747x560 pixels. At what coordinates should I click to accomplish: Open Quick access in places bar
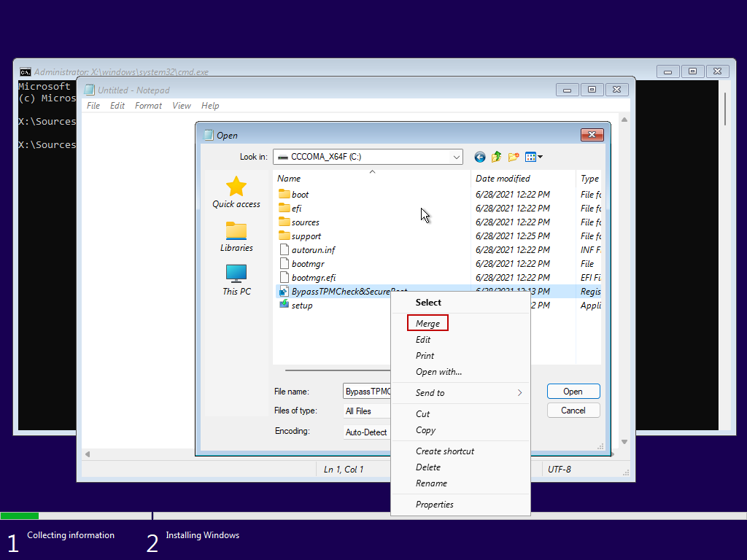point(236,192)
